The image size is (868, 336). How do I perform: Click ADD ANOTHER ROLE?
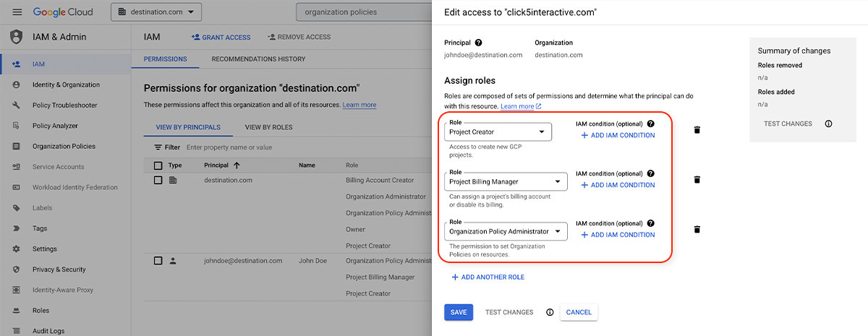[488, 277]
